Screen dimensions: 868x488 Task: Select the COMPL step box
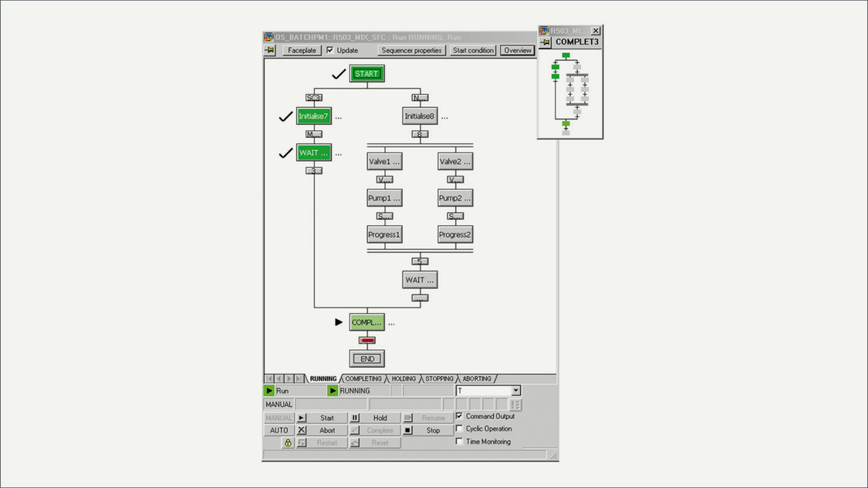click(367, 322)
